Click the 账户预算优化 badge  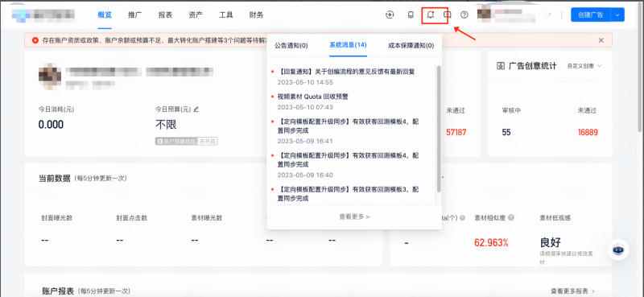pyautogui.click(x=176, y=142)
